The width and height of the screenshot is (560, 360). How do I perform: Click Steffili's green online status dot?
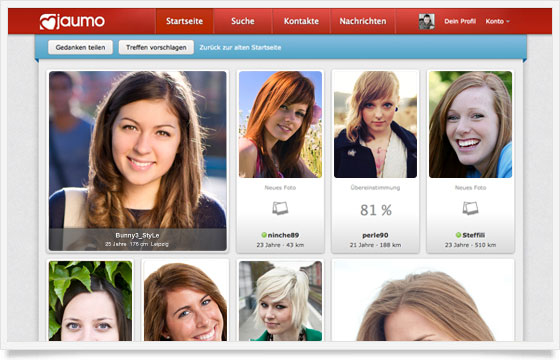coord(458,235)
